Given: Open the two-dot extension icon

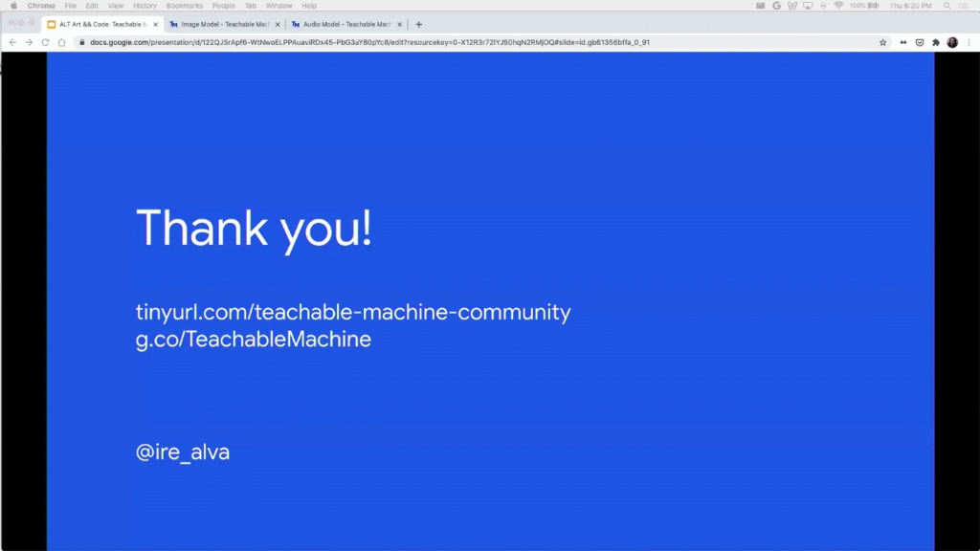Looking at the screenshot, I should 903,42.
